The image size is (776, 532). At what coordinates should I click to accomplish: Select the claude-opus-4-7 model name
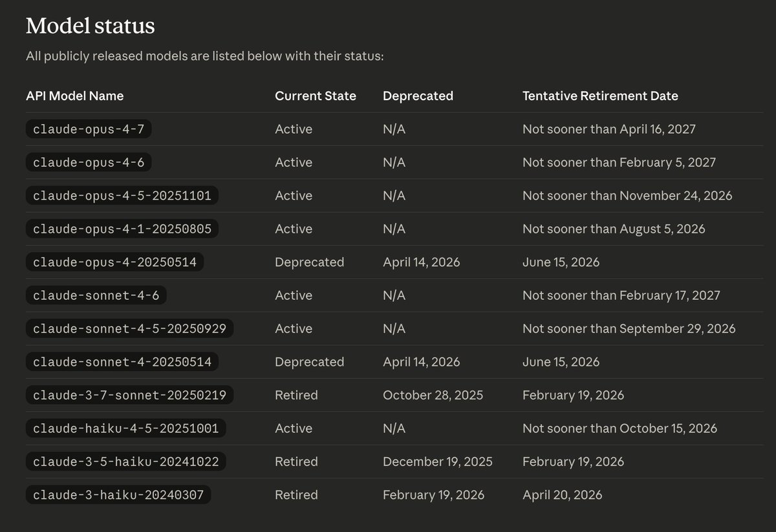click(89, 129)
